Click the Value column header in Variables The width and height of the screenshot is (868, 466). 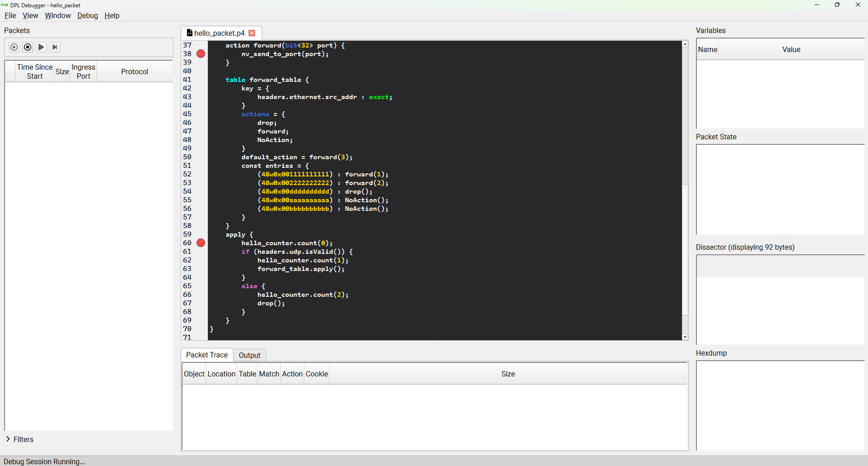[791, 49]
